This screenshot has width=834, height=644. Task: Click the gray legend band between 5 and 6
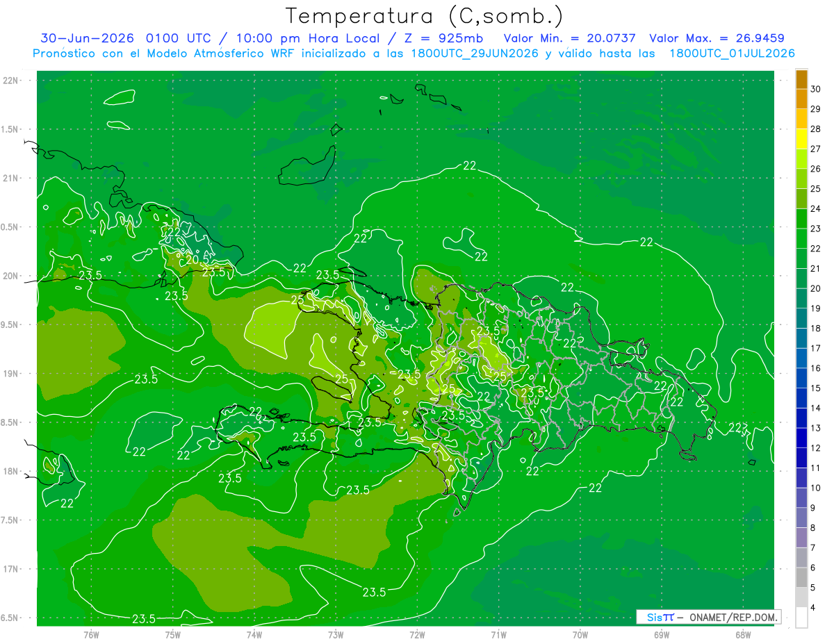pyautogui.click(x=801, y=578)
